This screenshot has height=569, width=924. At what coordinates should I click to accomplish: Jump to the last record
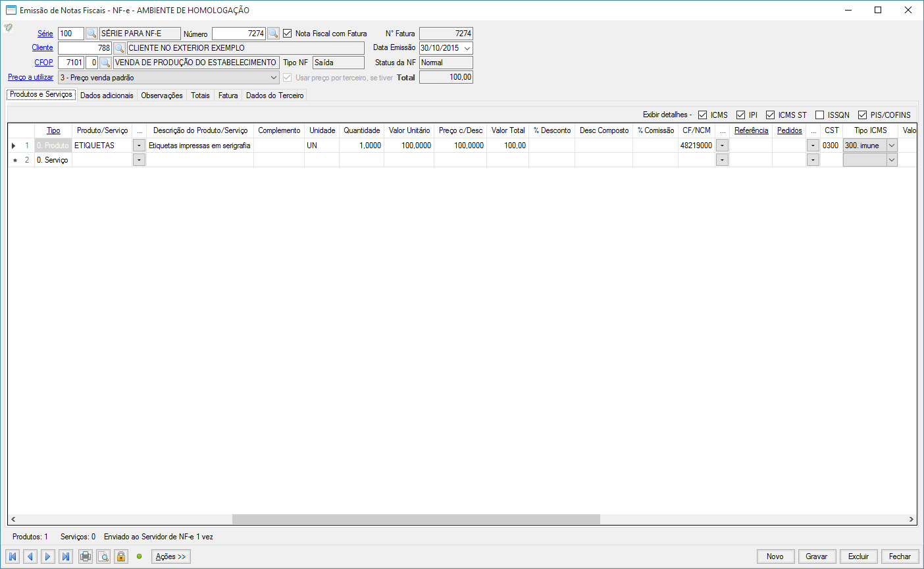66,556
